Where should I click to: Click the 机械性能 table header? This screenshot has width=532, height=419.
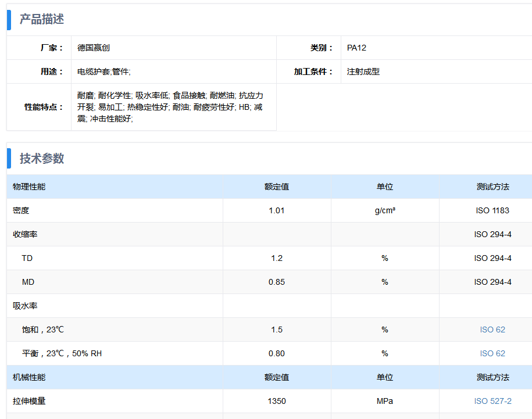[x=29, y=377]
